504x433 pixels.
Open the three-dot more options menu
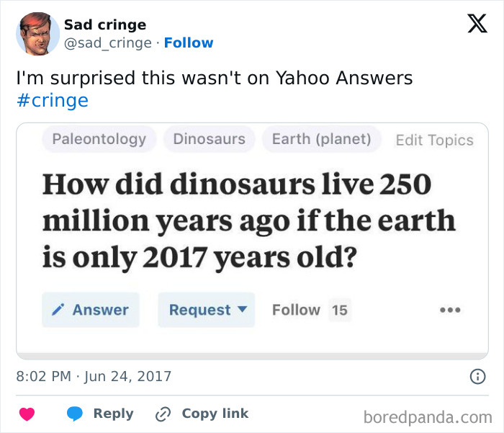tap(450, 310)
